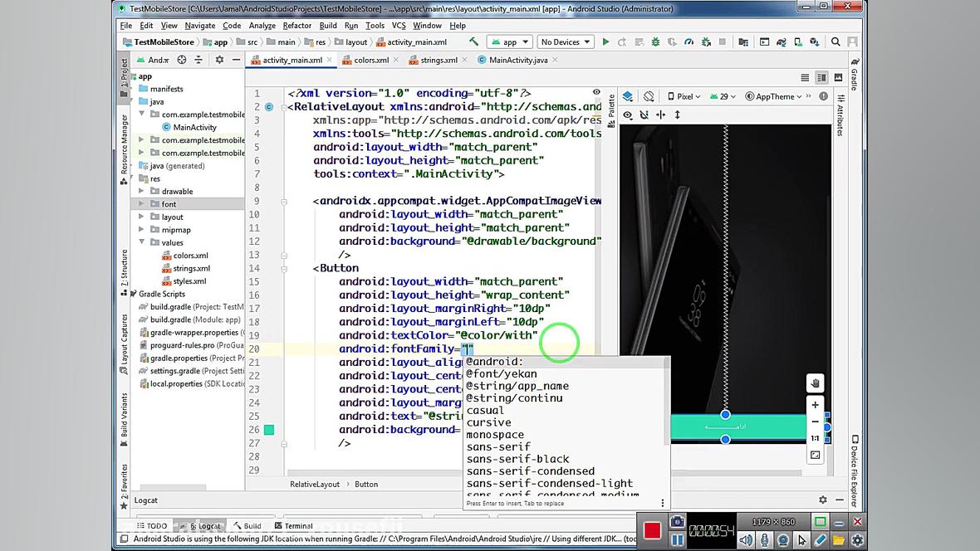Open the Pixel device dropdown
The width and height of the screenshot is (980, 551).
684,96
